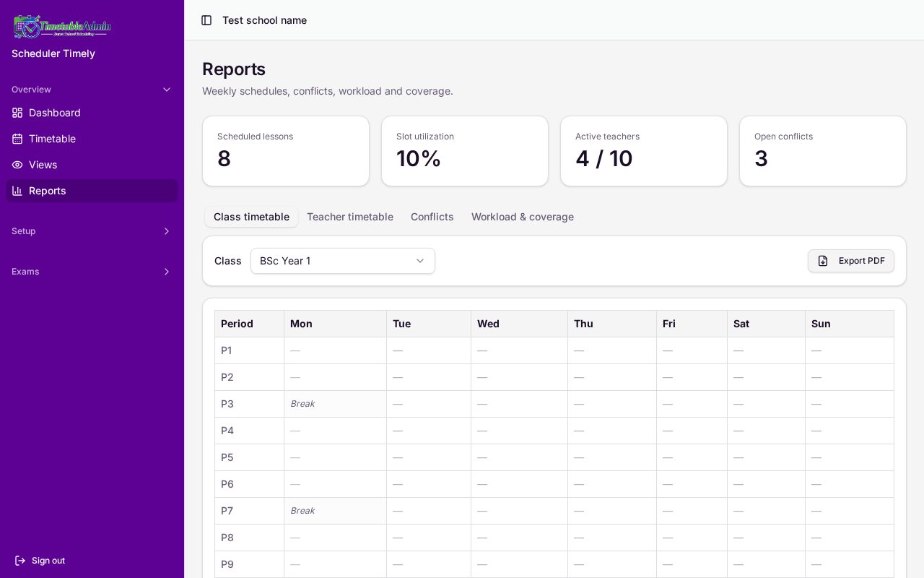The width and height of the screenshot is (924, 578).
Task: Click the Export PDF button
Action: (x=851, y=261)
